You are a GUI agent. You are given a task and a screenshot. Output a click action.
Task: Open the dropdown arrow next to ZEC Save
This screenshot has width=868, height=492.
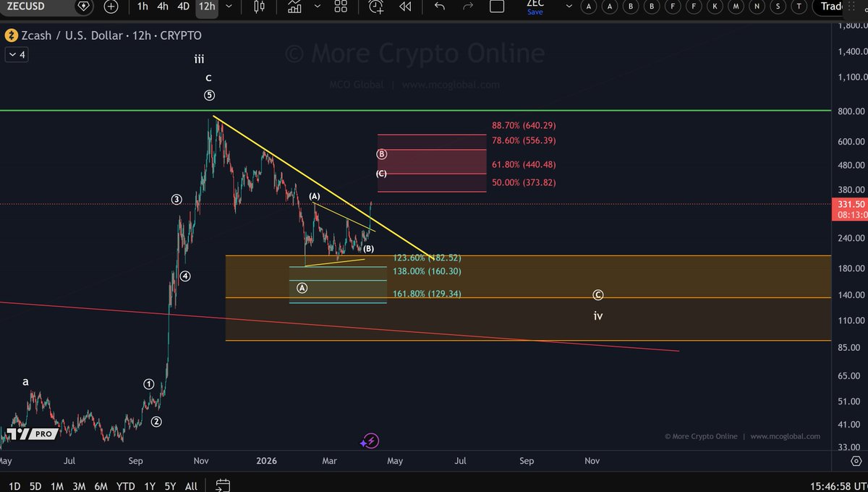569,7
